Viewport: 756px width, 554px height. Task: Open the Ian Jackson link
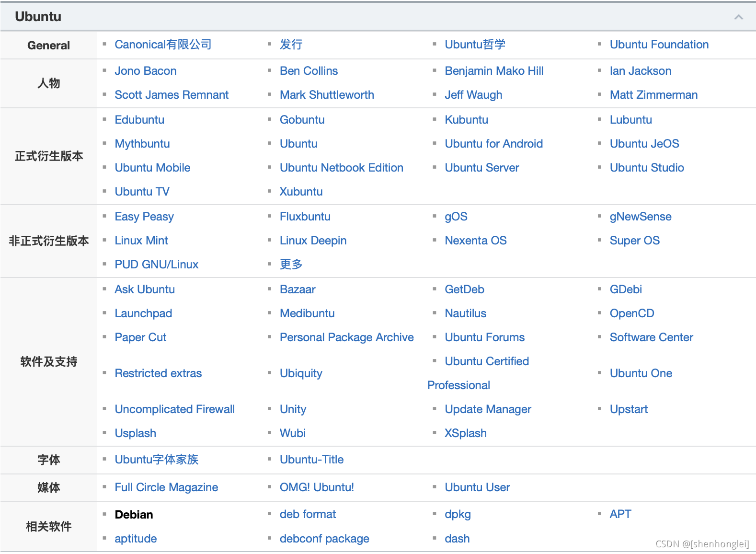641,71
